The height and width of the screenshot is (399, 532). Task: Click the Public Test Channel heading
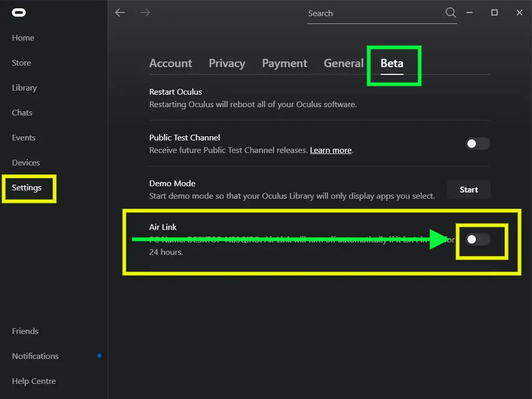pos(185,138)
